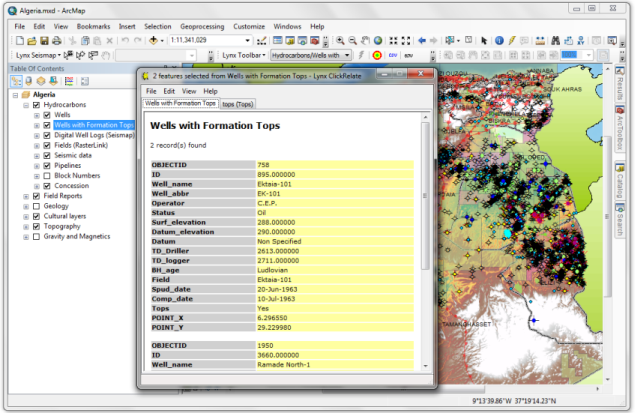Open the Hydrocarbons/Wells with layer dropdown

click(x=347, y=55)
